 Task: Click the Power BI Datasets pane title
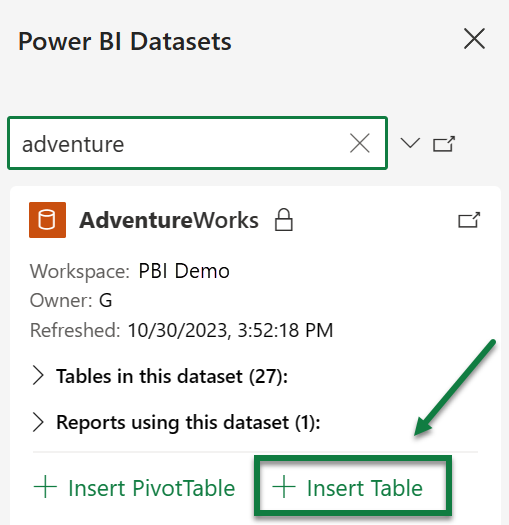[x=125, y=42]
